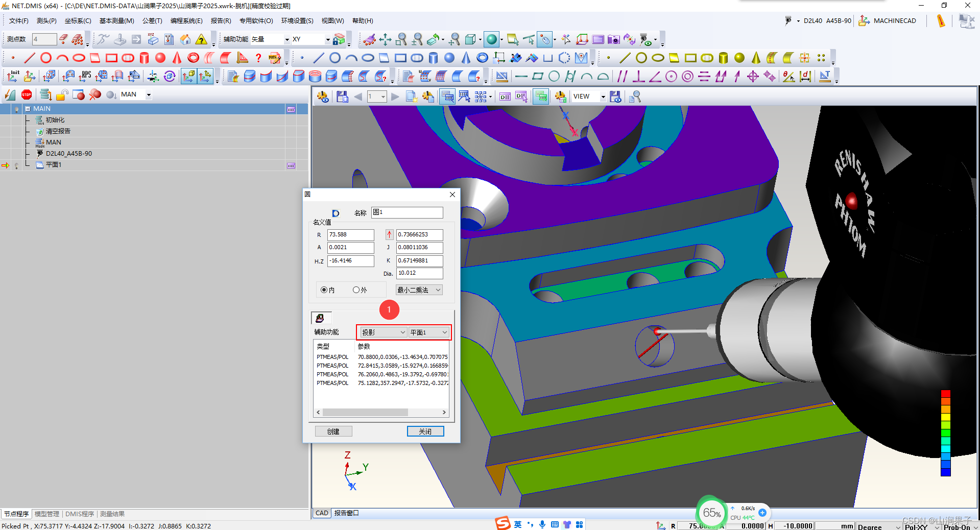Click the MACHINECAD toolbar button
The width and height of the screenshot is (980, 530).
tap(888, 21)
